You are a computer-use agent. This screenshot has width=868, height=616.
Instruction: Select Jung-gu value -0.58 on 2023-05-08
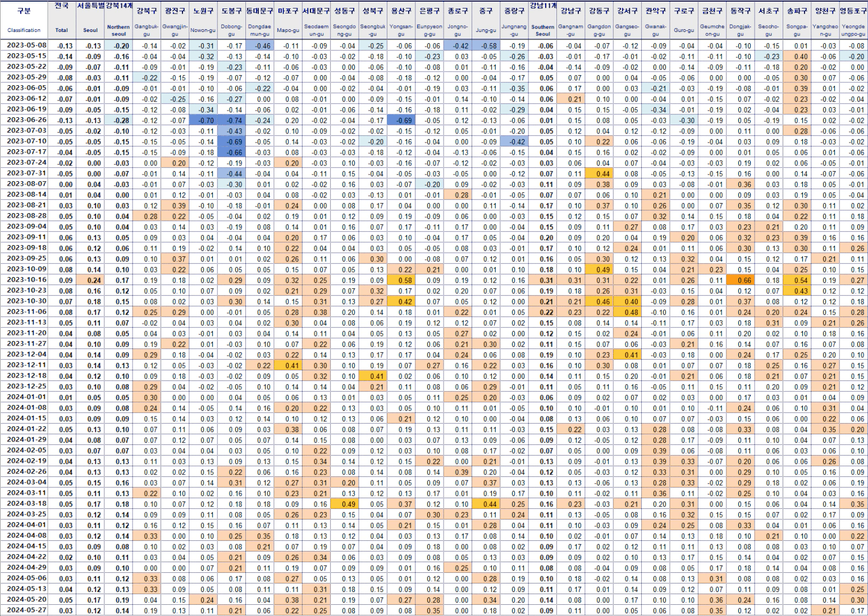[486, 45]
